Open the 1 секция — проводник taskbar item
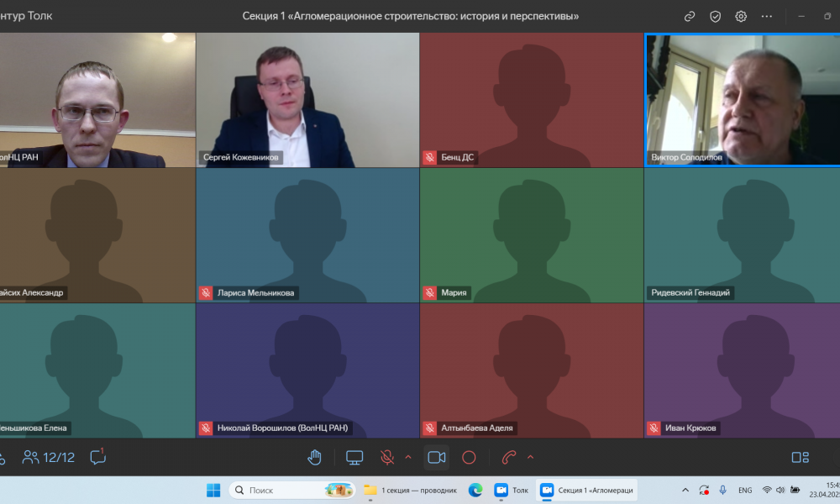 point(411,490)
